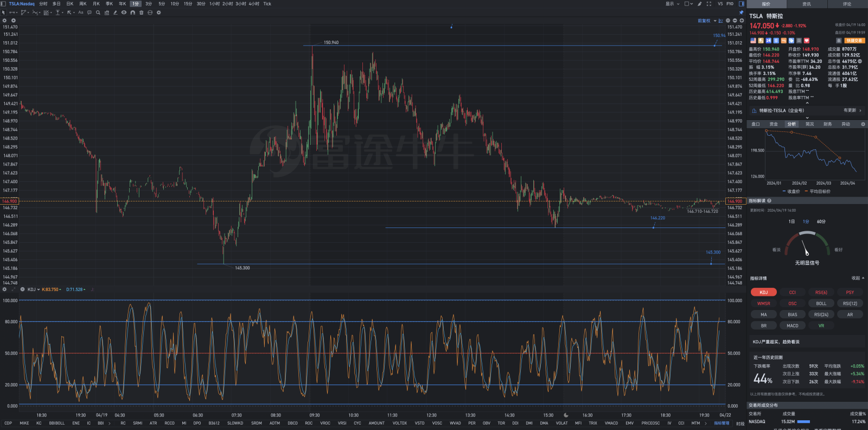
Task: Click the VS compare button
Action: 720,4
